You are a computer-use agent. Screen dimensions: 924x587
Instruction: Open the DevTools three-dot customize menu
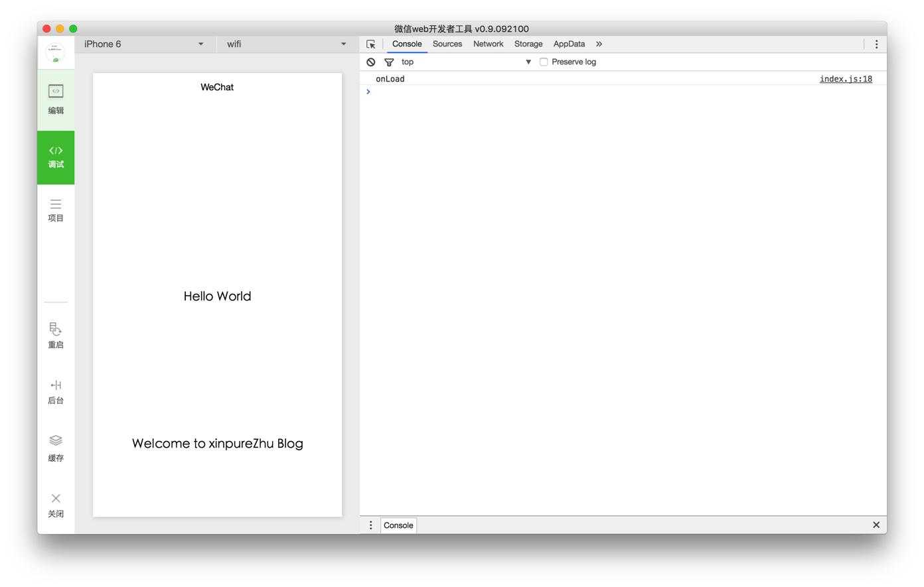click(876, 44)
